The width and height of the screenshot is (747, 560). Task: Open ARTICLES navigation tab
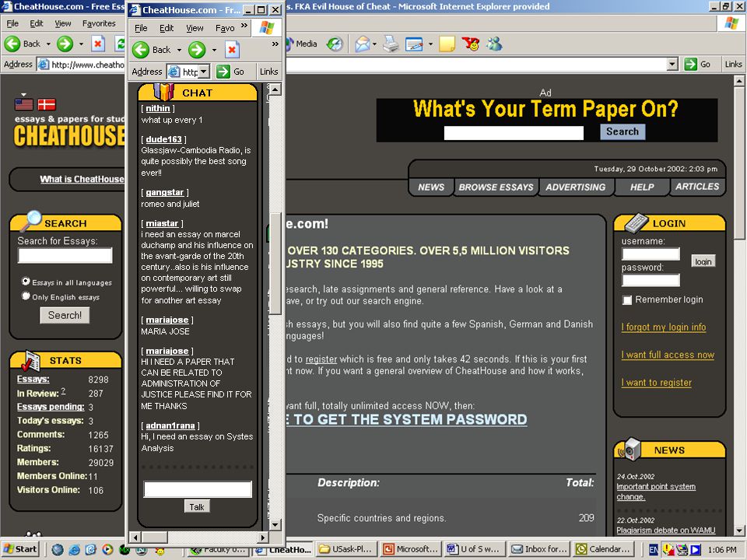coord(697,187)
